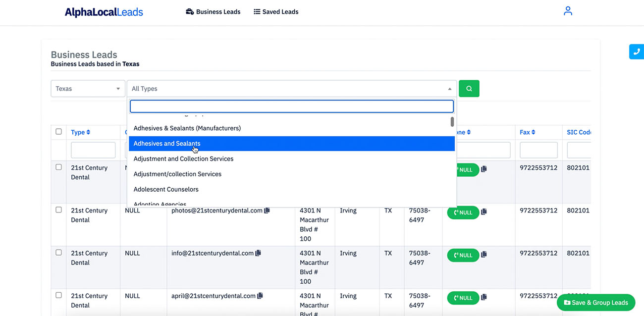Copy phone in first 21st Century Dental row

click(484, 169)
